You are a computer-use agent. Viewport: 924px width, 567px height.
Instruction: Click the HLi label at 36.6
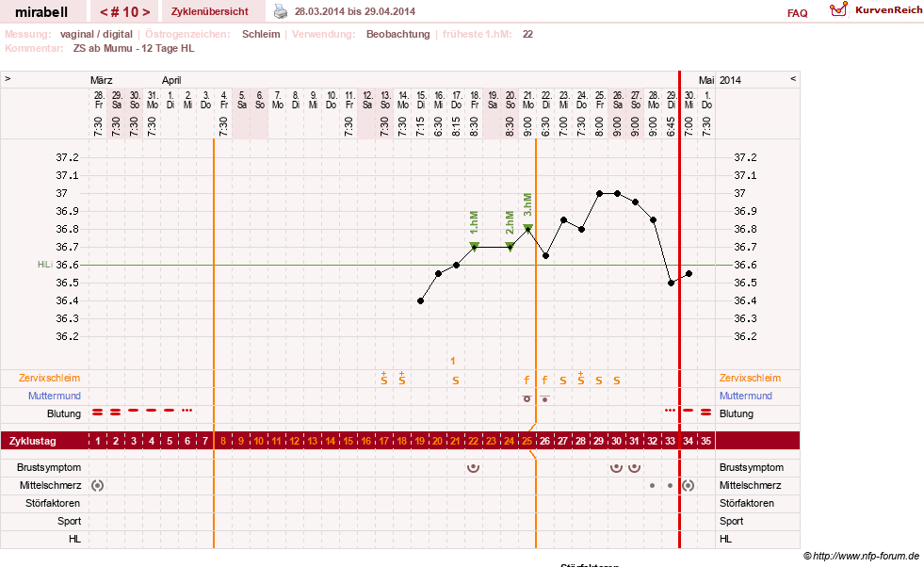coord(45,265)
